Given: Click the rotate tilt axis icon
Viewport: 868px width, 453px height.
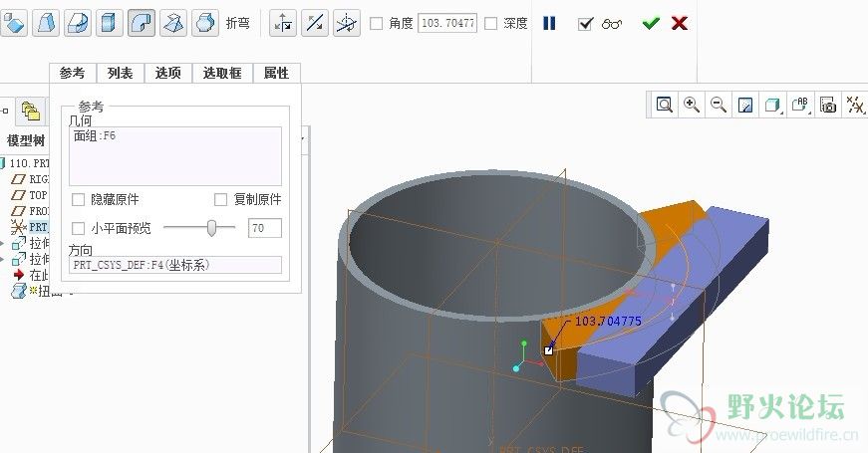Looking at the screenshot, I should [347, 23].
